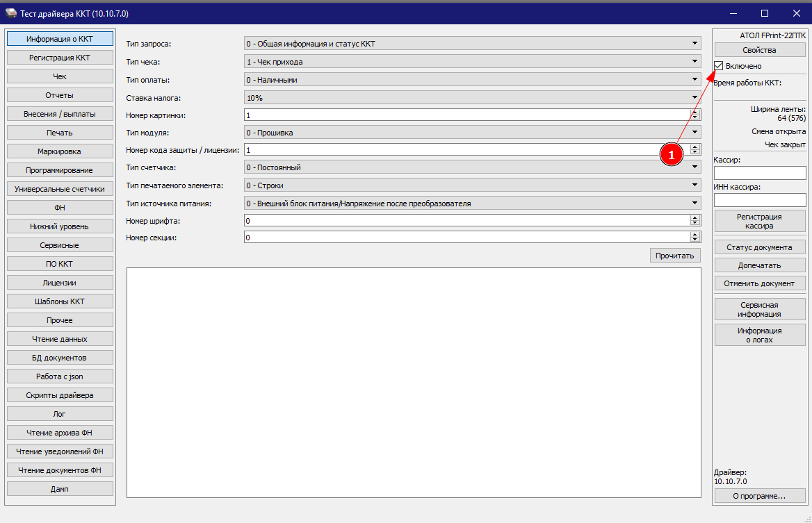
Task: Click Регистрация кассира button
Action: (760, 221)
